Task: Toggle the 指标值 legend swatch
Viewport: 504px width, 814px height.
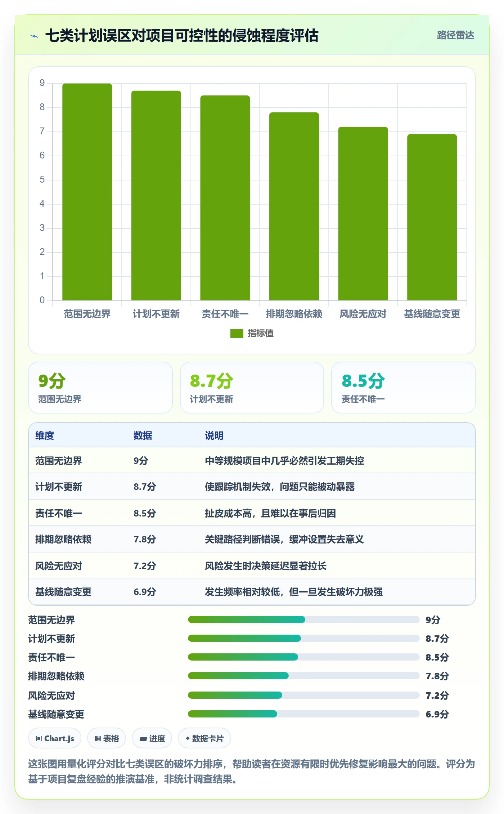Action: point(237,334)
